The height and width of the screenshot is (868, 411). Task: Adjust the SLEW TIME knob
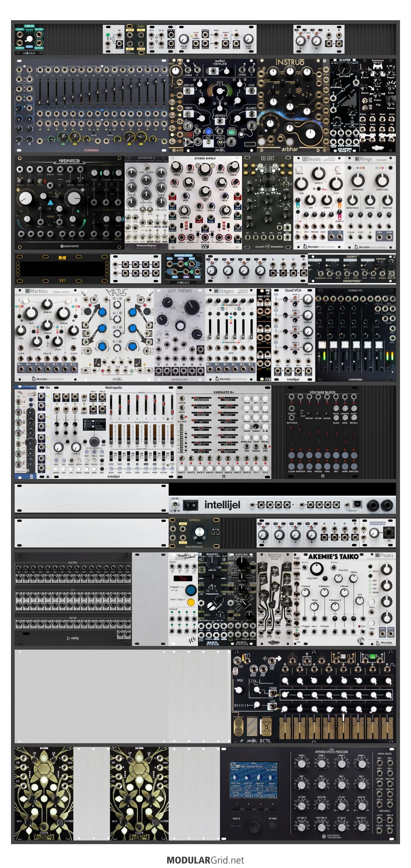pyautogui.click(x=248, y=39)
